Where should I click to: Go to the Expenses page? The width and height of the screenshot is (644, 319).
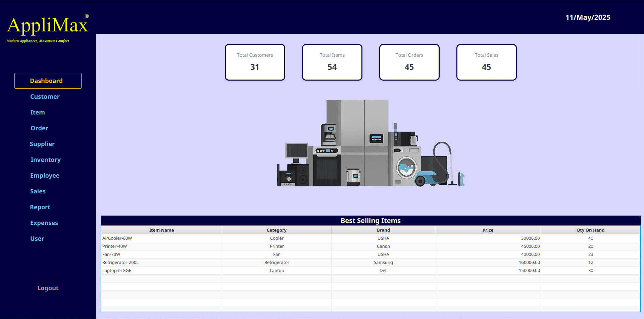coord(44,223)
